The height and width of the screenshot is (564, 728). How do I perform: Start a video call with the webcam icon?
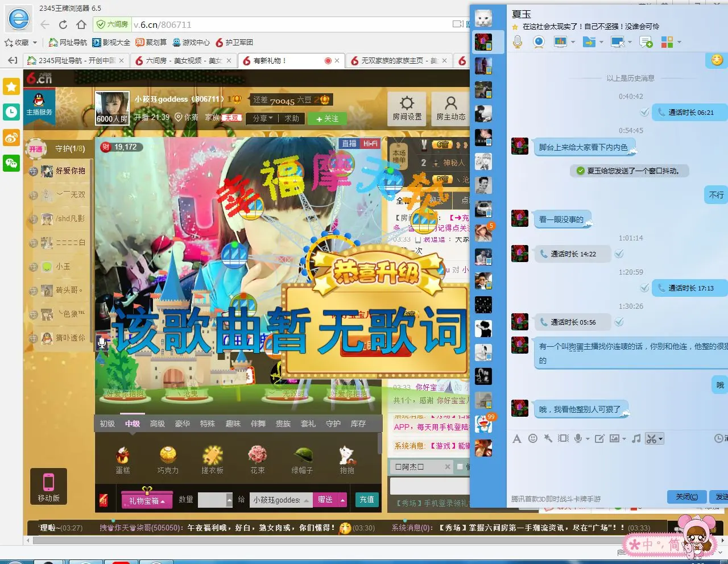point(539,42)
